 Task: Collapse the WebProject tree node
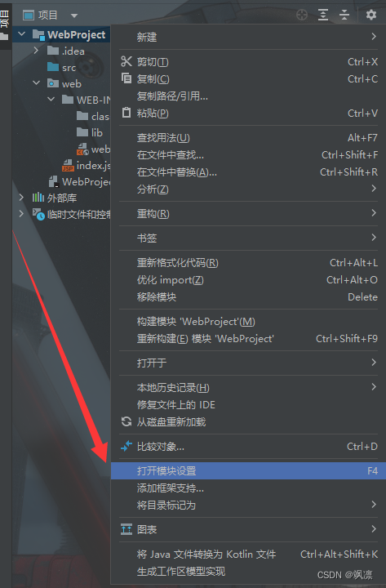(22, 34)
